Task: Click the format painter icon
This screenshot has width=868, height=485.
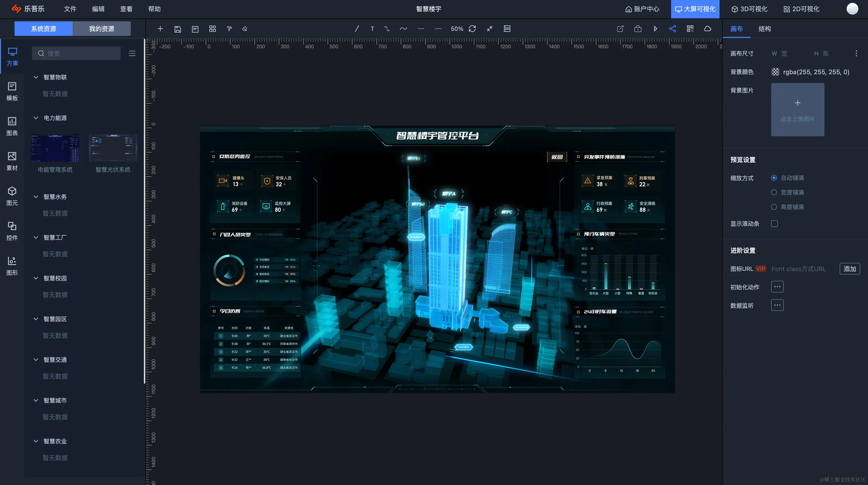Action: [229, 29]
